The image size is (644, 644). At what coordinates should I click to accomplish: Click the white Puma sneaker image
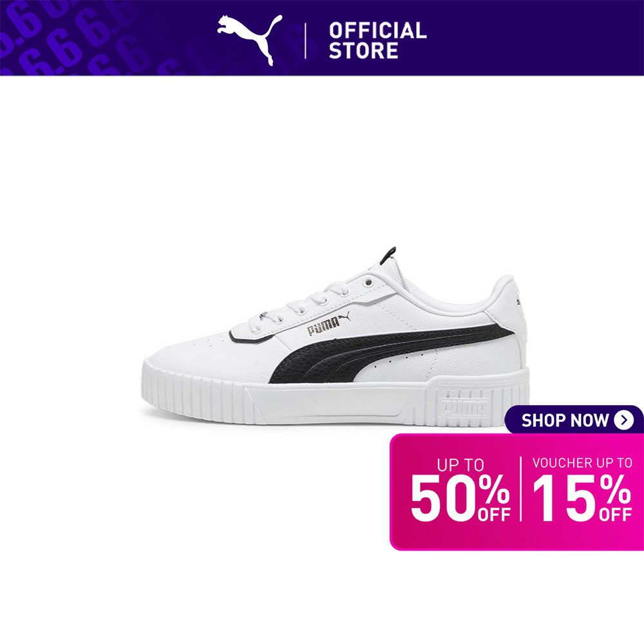point(336,336)
